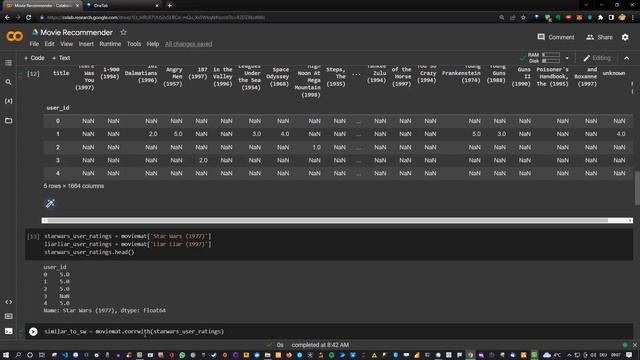Image resolution: width=640 pixels, height=360 pixels.
Task: Switch to the second browser tab
Action: click(122, 6)
